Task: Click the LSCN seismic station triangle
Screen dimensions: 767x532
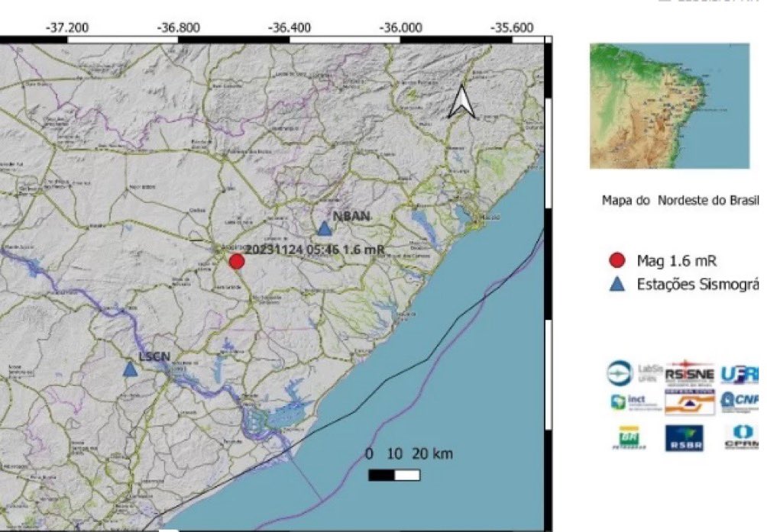Action: coord(130,369)
